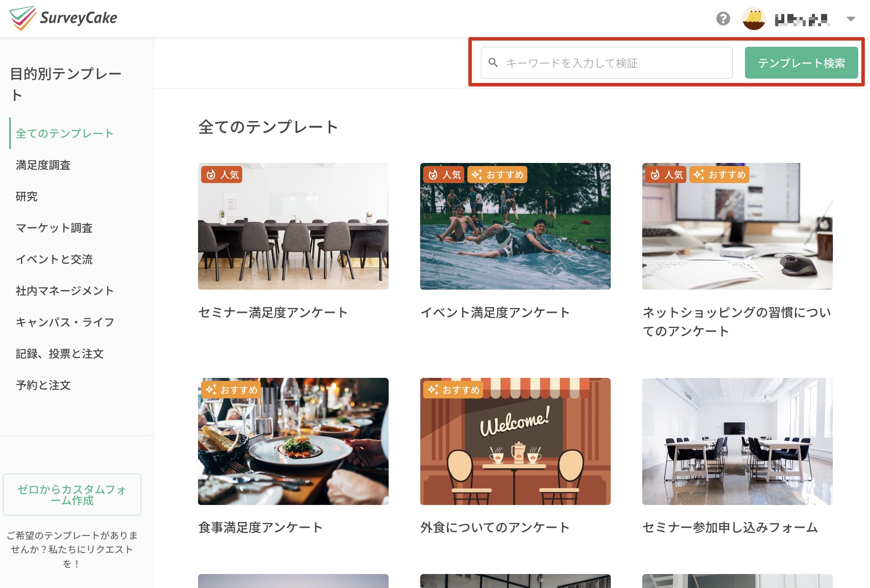Viewport: 870px width, 588px height.
Task: Select 満足度調査 category
Action: click(43, 165)
